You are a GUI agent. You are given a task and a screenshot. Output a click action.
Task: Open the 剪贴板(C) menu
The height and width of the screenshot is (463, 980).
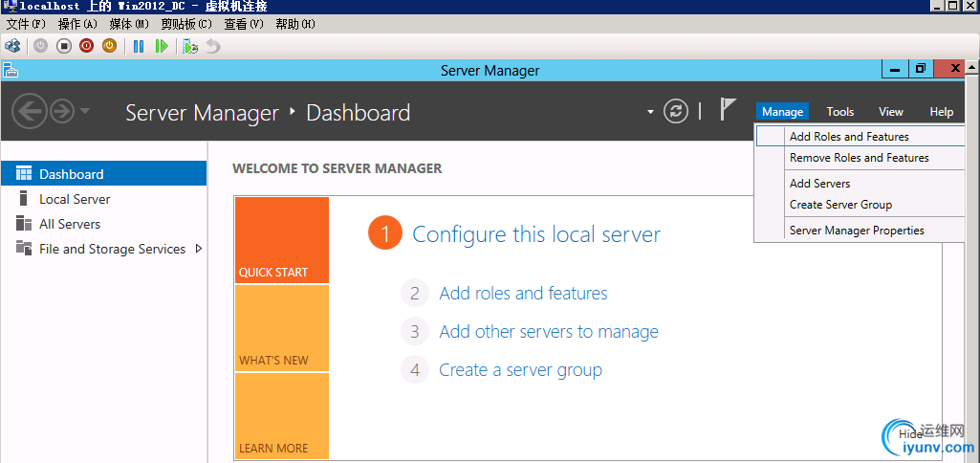186,25
